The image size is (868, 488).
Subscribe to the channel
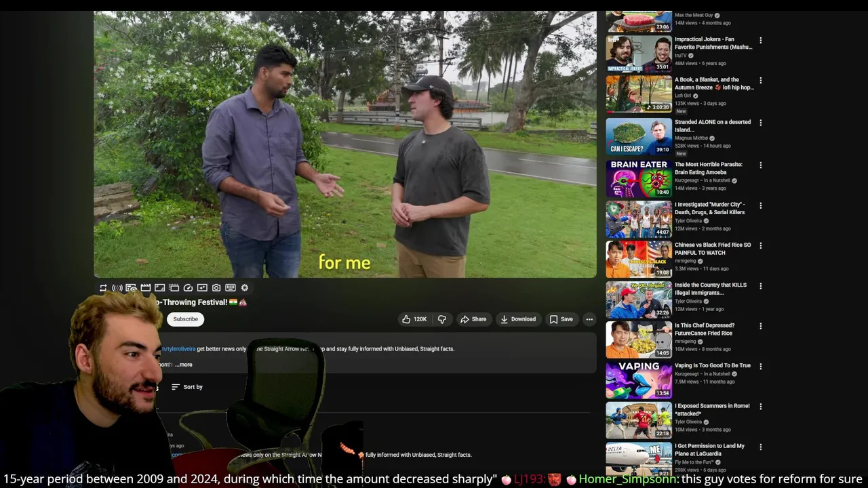[185, 319]
